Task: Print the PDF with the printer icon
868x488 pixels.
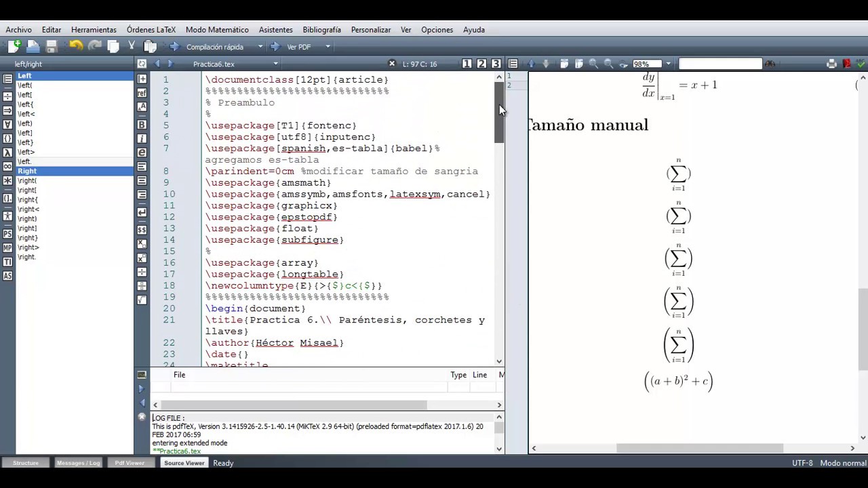Action: click(x=831, y=64)
